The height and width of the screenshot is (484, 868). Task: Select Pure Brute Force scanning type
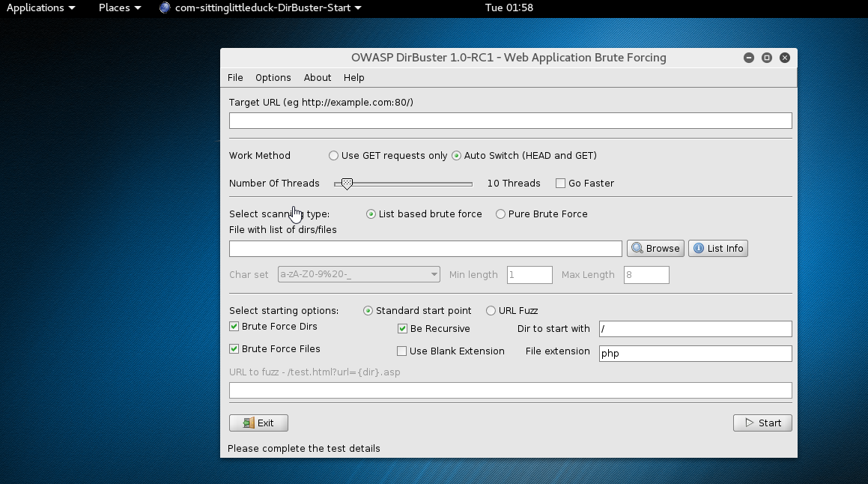[x=500, y=214]
